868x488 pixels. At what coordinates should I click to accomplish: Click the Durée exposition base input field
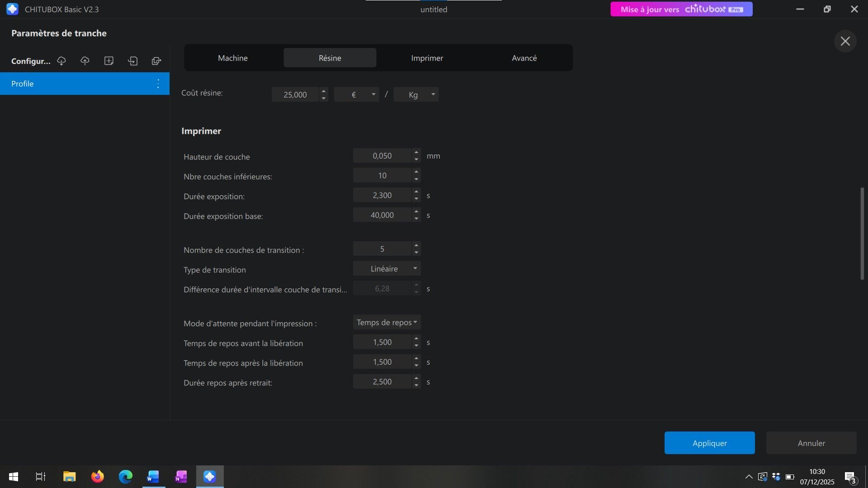tap(382, 216)
